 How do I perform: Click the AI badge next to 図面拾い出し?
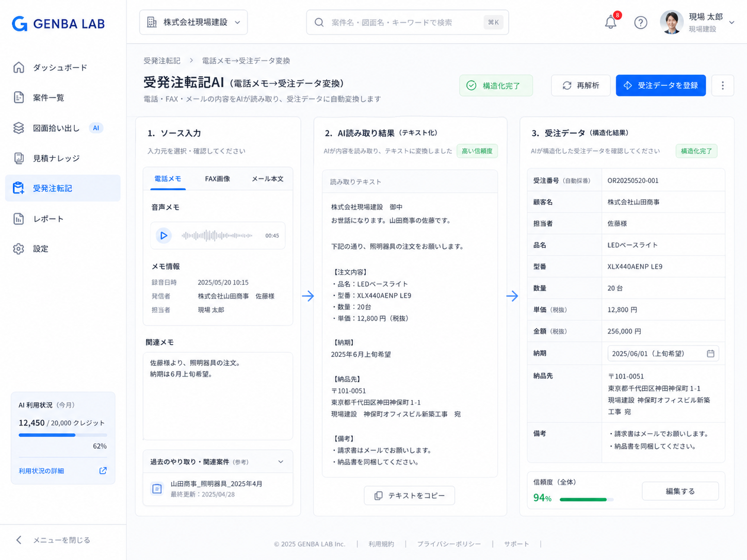[x=96, y=128]
